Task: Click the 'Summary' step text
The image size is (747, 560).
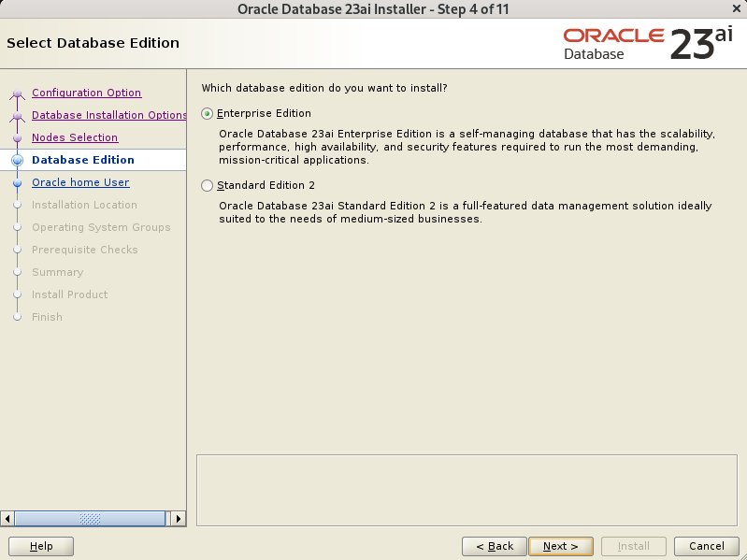Action: (58, 272)
